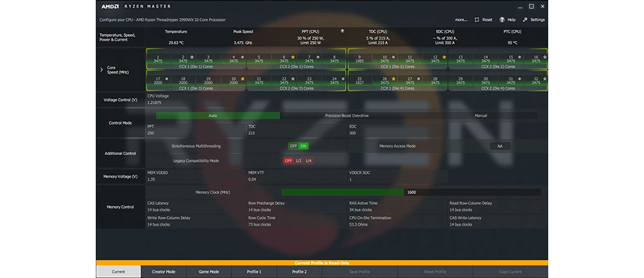Click the MEM VTT value 0.54

click(x=252, y=179)
